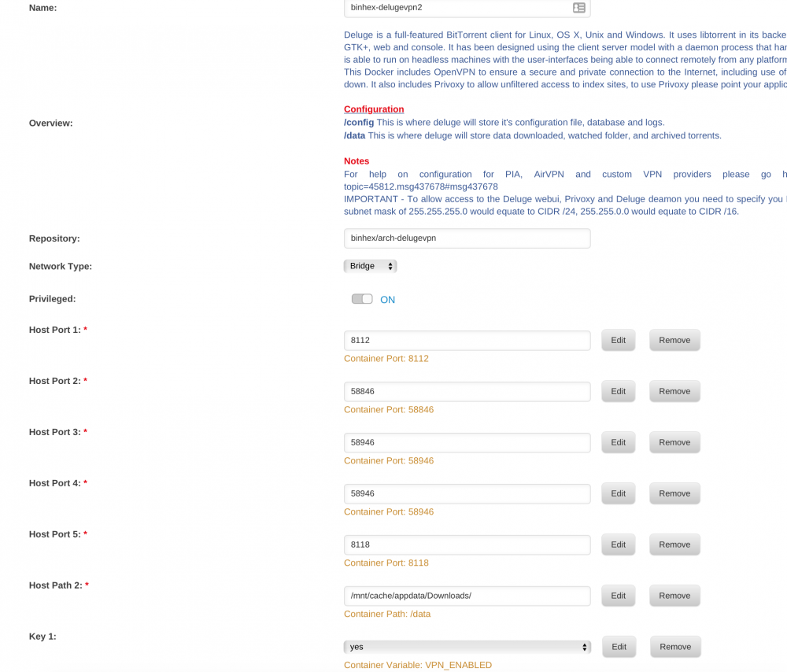Remove Key 1 variable
The image size is (787, 672).
675,647
